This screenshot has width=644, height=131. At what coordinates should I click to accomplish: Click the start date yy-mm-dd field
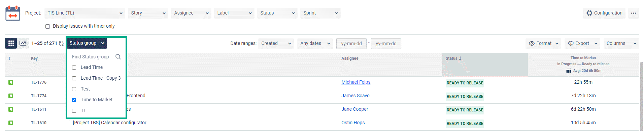click(x=351, y=44)
